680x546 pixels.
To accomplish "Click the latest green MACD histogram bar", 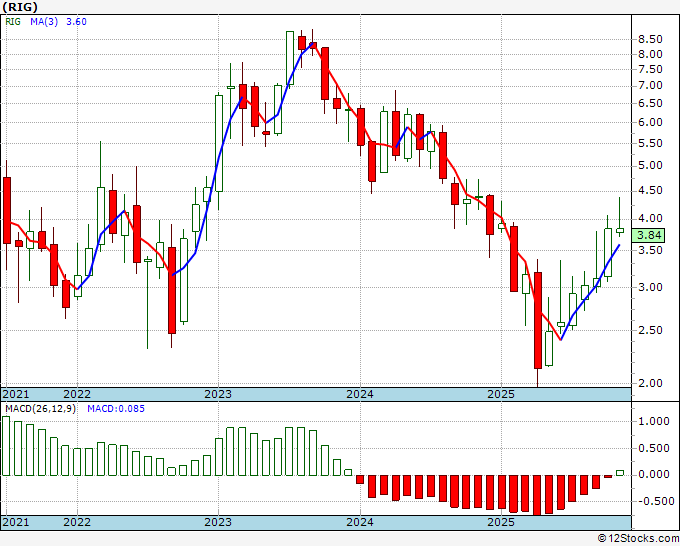I will (619, 472).
